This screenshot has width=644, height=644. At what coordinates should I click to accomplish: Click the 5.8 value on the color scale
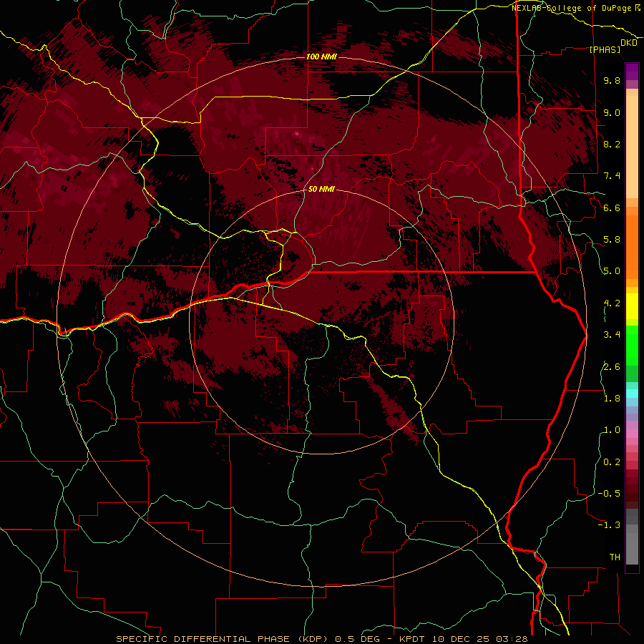coord(612,240)
